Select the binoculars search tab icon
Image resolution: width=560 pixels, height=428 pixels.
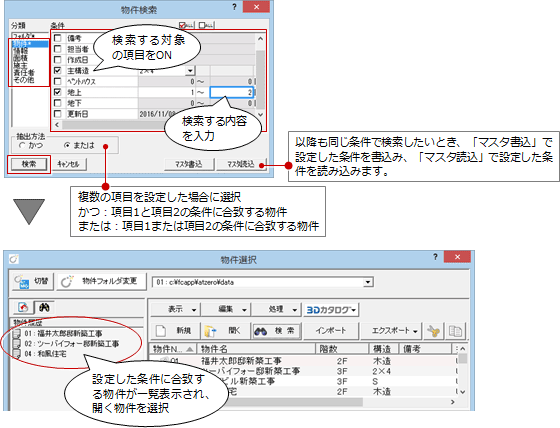pos(44,307)
